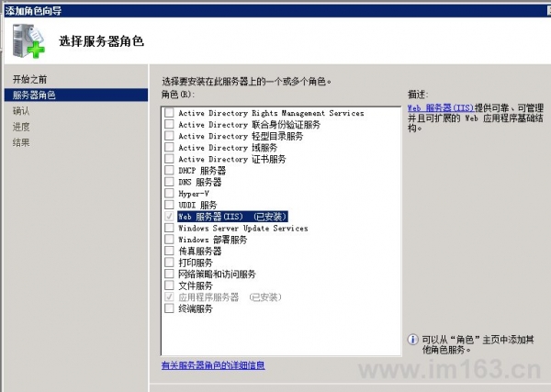Viewport: 551px width, 392px height.
Task: Click the blue information icon near the role tip
Action: coord(412,340)
